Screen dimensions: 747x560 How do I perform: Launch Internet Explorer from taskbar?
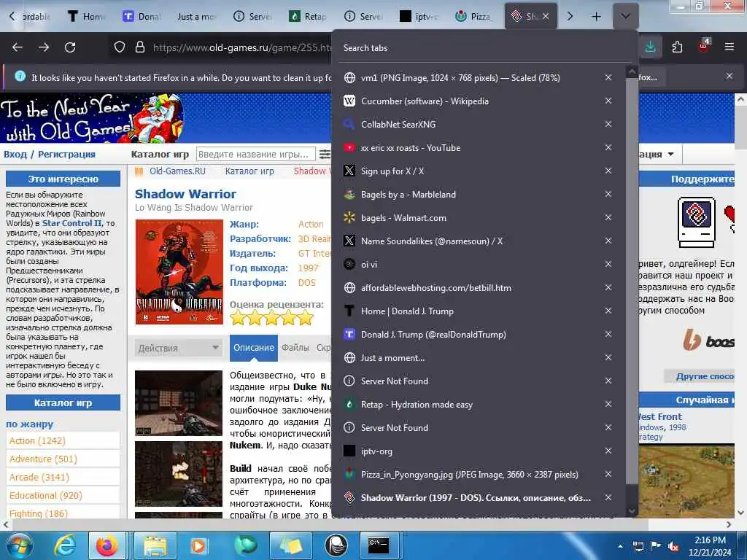click(65, 545)
